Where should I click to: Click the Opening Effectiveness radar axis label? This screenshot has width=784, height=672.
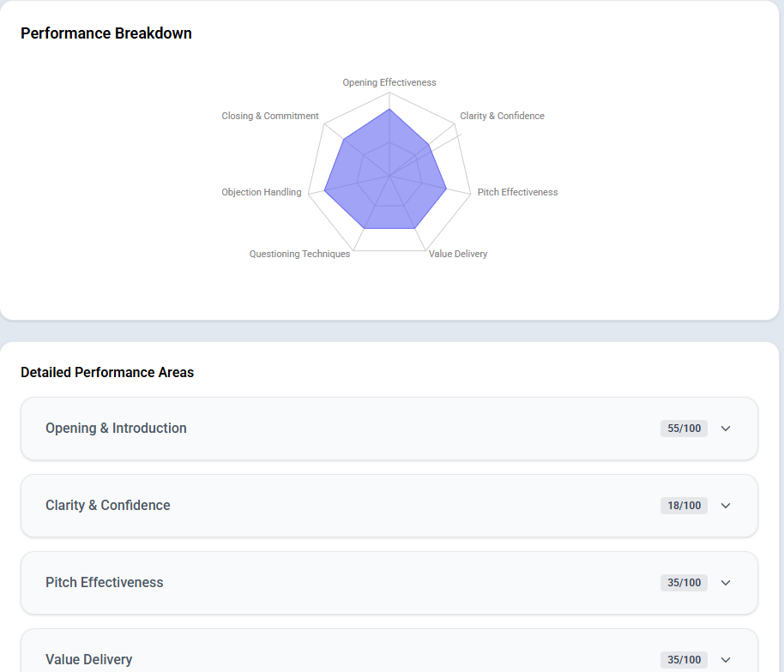tap(389, 82)
